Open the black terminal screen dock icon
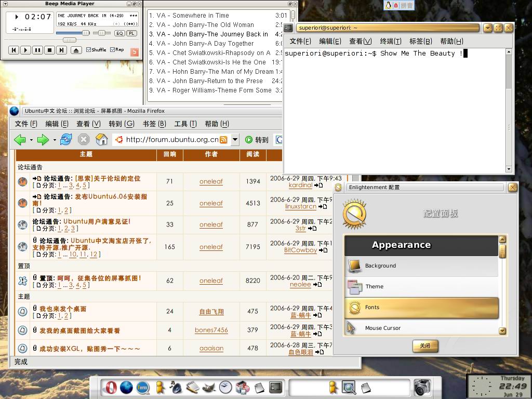The image size is (532, 399). click(275, 387)
